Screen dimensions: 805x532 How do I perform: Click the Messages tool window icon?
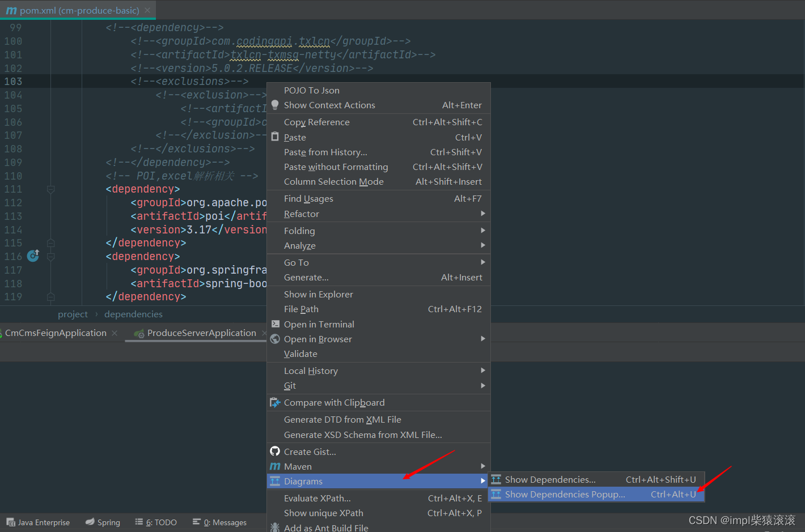[x=197, y=522]
